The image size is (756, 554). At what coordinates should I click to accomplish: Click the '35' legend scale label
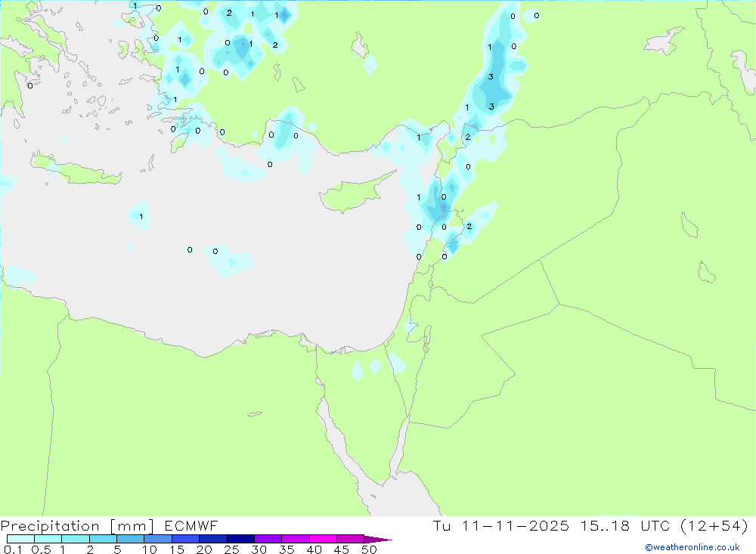click(287, 549)
